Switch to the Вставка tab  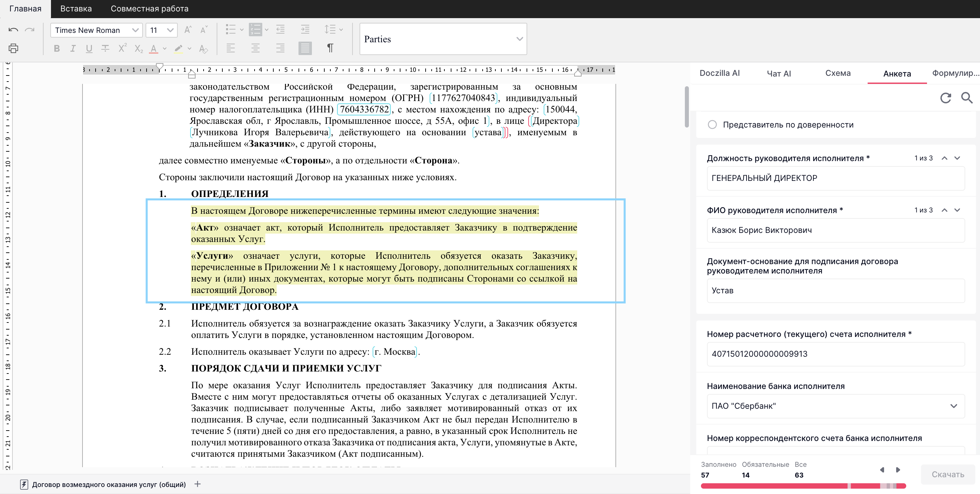point(76,9)
